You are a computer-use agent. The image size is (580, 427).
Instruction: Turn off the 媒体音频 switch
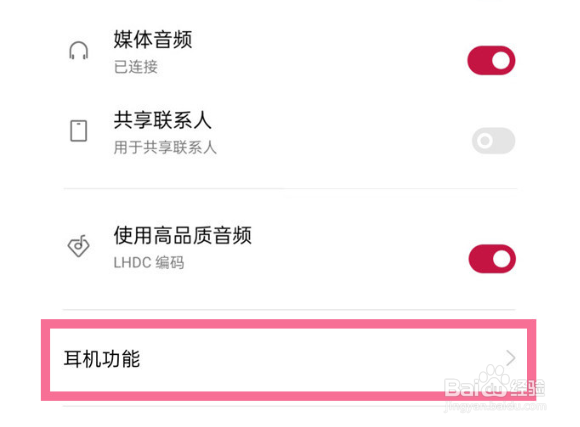491,60
